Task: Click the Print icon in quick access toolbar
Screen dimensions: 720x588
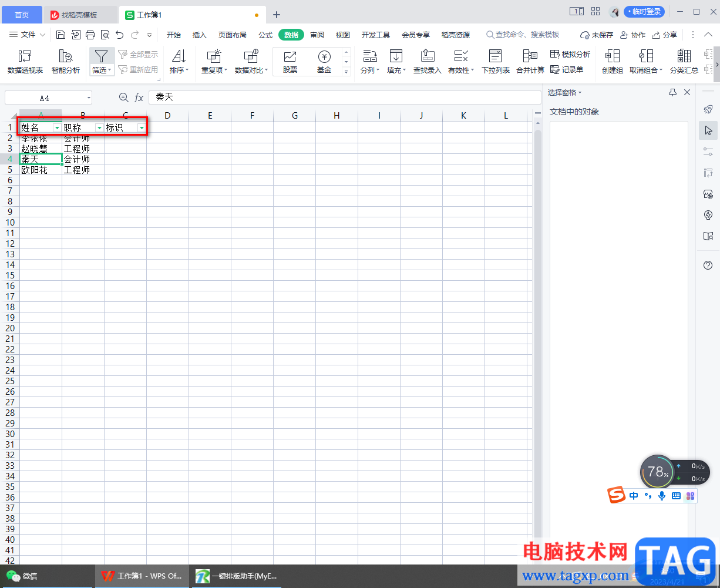Action: coord(90,35)
